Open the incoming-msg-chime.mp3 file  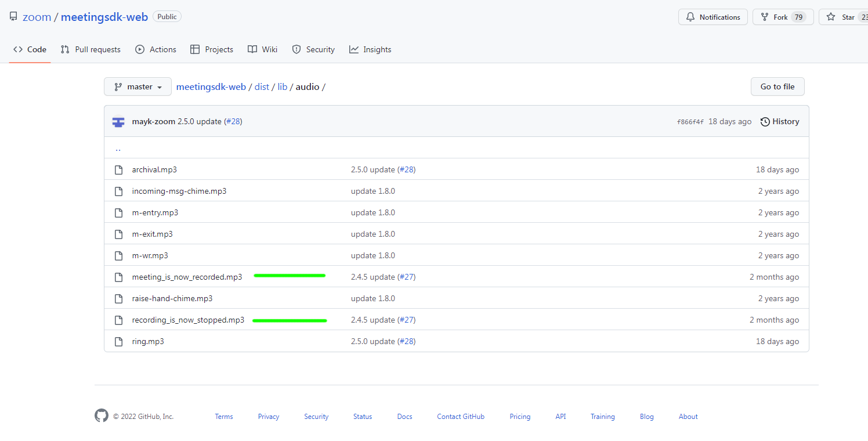179,191
